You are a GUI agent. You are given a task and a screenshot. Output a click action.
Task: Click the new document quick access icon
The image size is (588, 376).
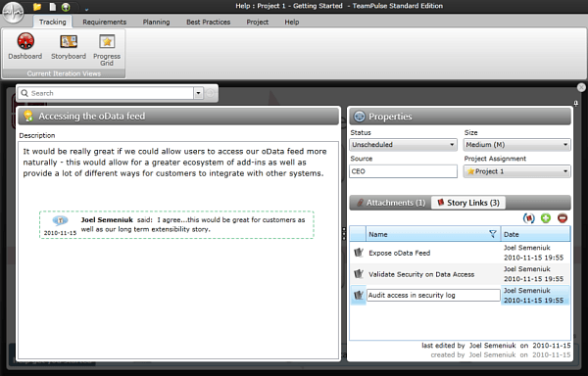[x=53, y=7]
